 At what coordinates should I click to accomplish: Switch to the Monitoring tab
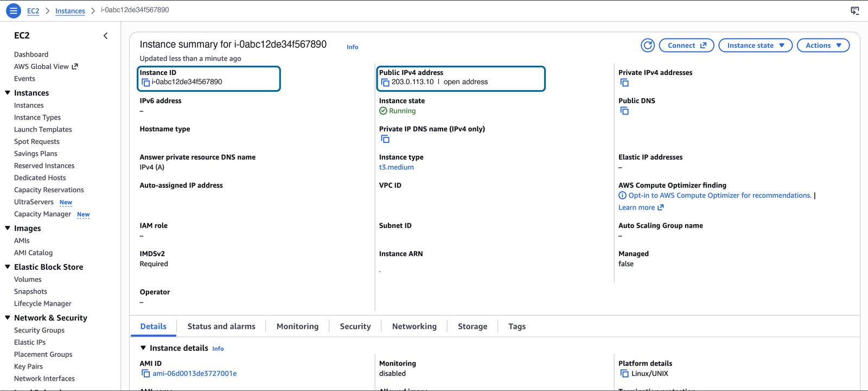(x=297, y=326)
